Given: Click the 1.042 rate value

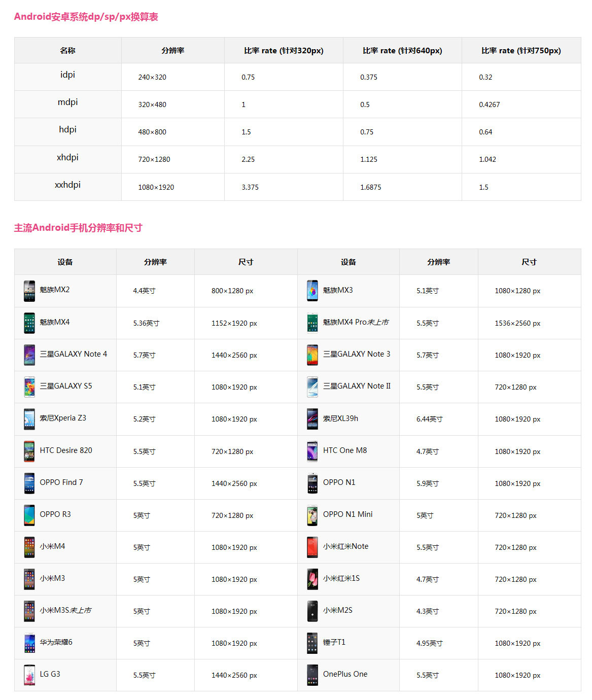Looking at the screenshot, I should pos(487,159).
